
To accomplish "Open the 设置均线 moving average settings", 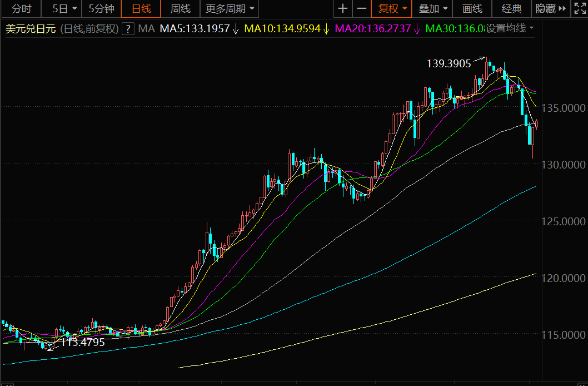I will (510, 29).
